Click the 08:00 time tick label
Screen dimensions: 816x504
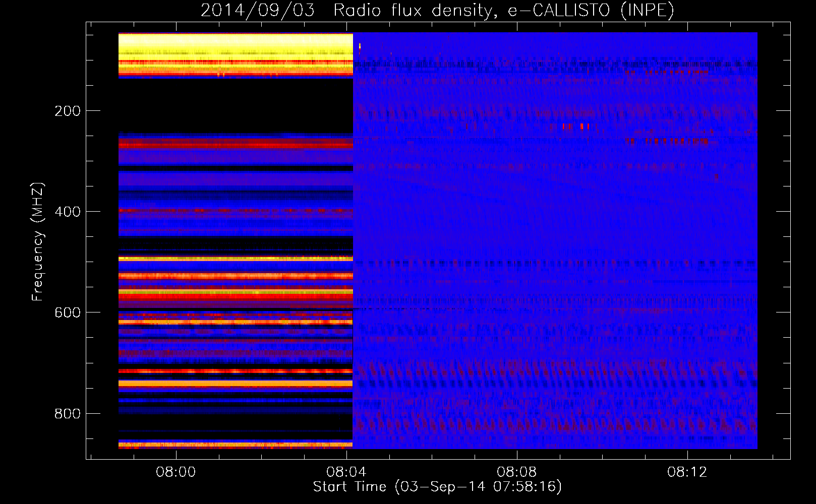tap(176, 472)
